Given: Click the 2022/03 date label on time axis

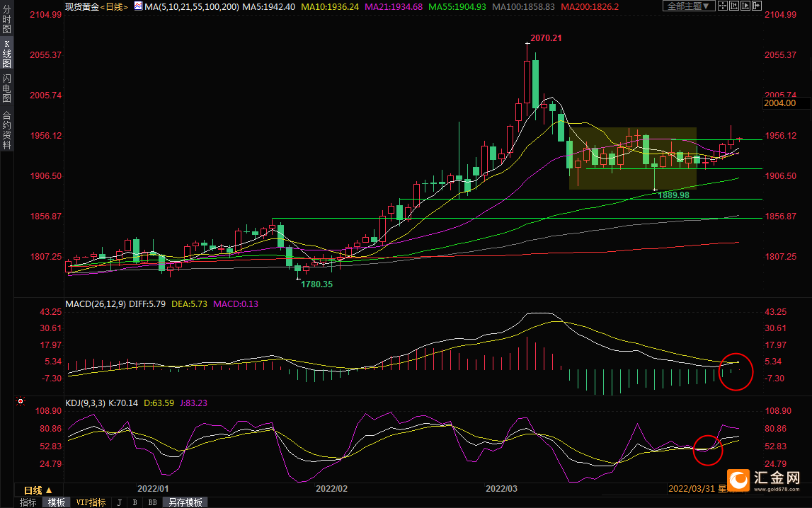Looking at the screenshot, I should 501,488.
